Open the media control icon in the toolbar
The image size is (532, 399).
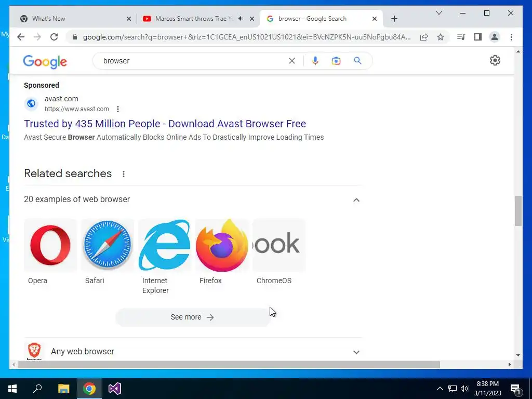coord(461,37)
